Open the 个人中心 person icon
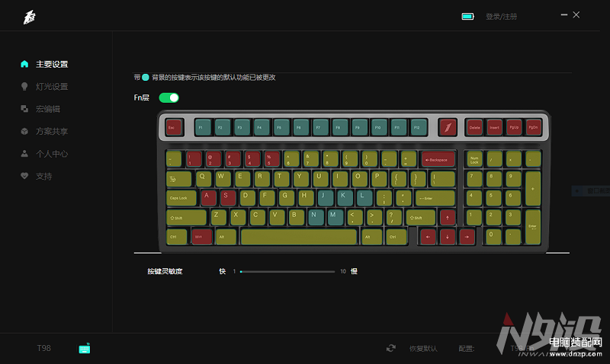This screenshot has height=364, width=610. click(24, 154)
